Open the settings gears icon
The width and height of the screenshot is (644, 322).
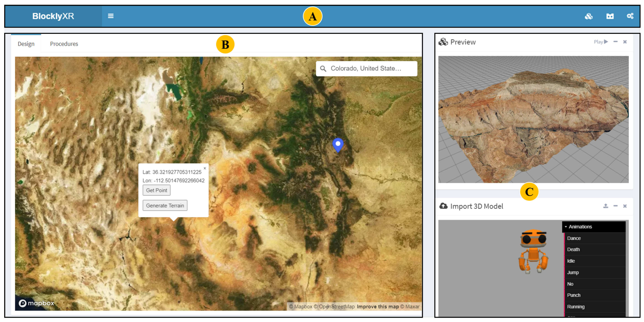[630, 16]
